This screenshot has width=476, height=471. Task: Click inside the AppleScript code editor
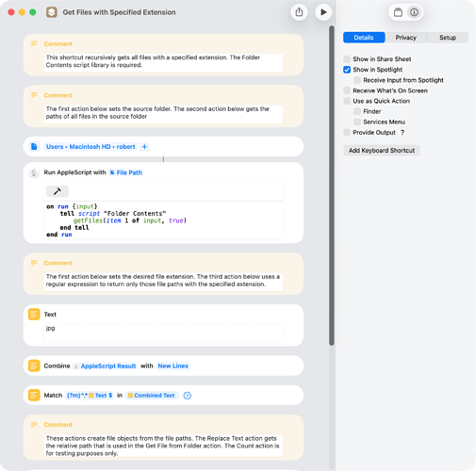[163, 220]
